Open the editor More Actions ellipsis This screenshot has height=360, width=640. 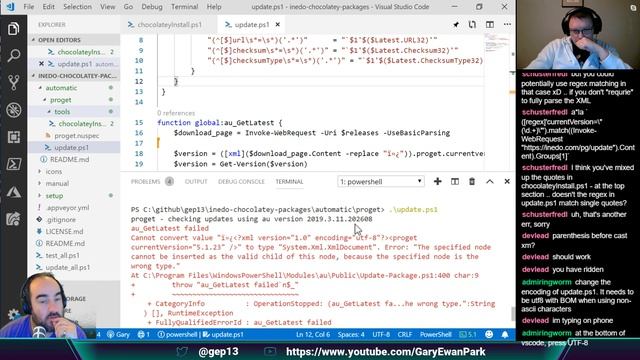[507, 24]
